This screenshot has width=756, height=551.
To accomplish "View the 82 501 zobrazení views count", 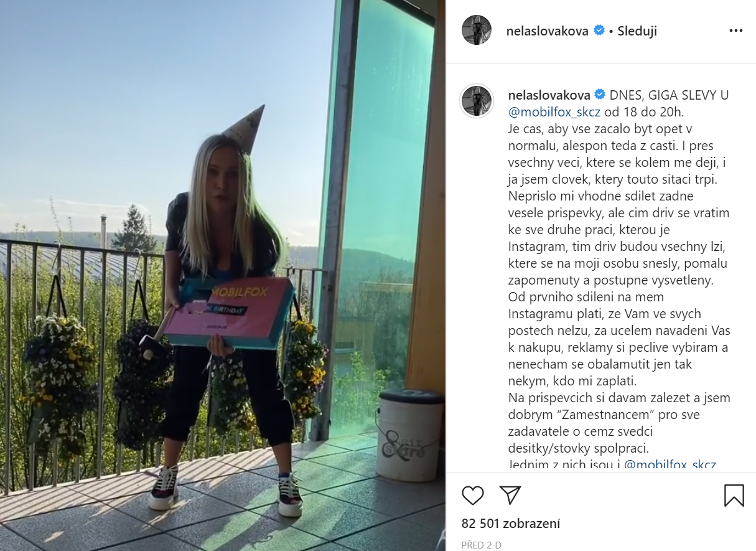I will click(511, 524).
